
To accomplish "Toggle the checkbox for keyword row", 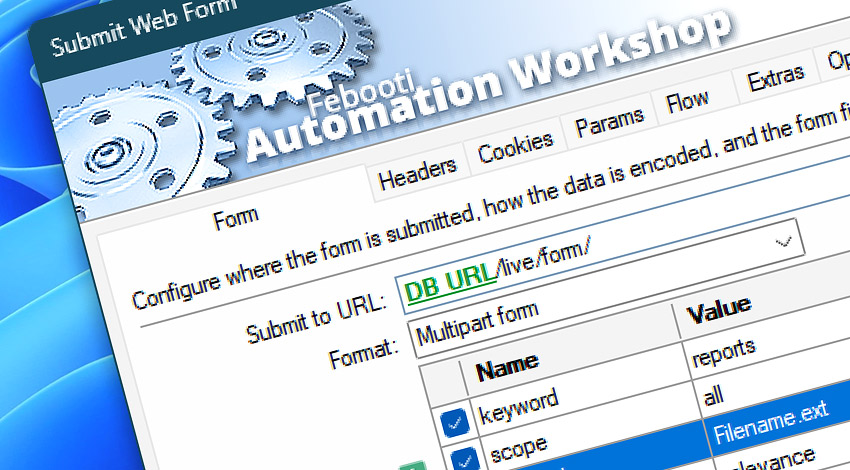I will (455, 423).
